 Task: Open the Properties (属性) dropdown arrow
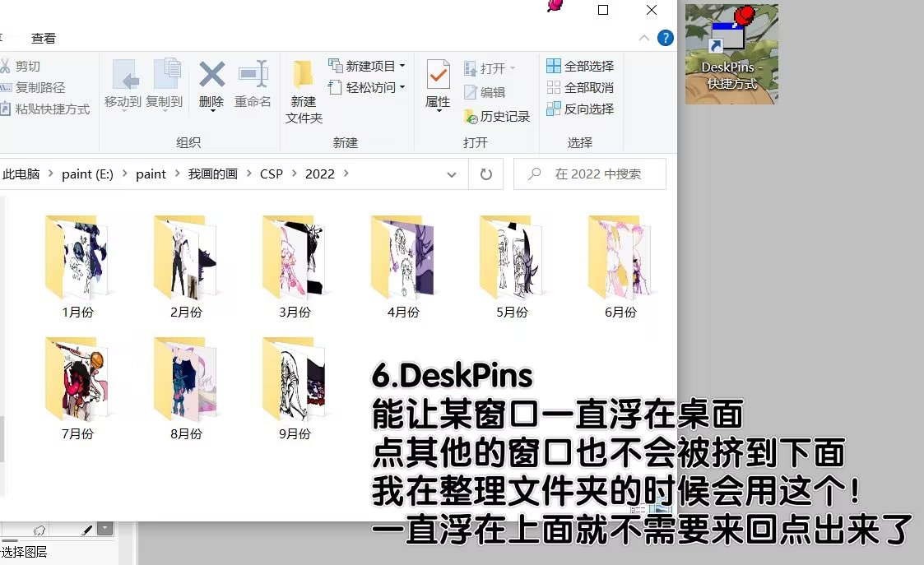pos(439,110)
